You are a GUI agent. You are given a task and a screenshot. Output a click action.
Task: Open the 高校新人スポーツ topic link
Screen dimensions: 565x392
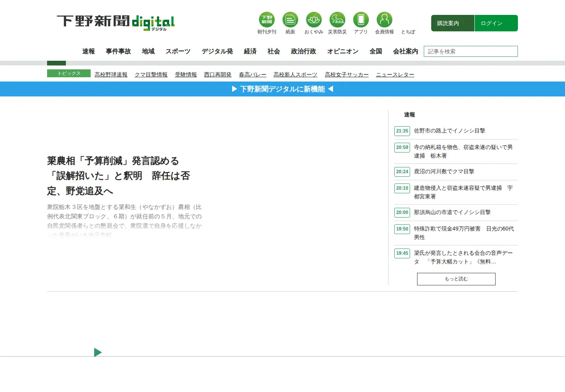click(x=295, y=74)
